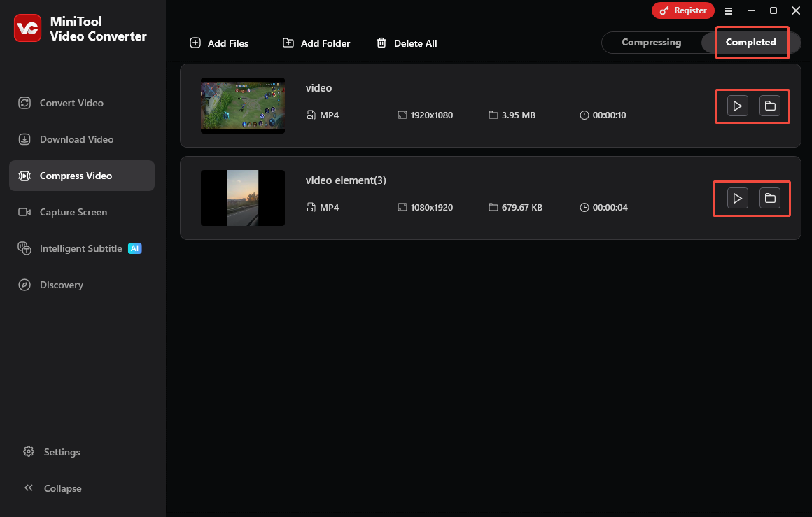Click the 'video' file title

[x=318, y=88]
